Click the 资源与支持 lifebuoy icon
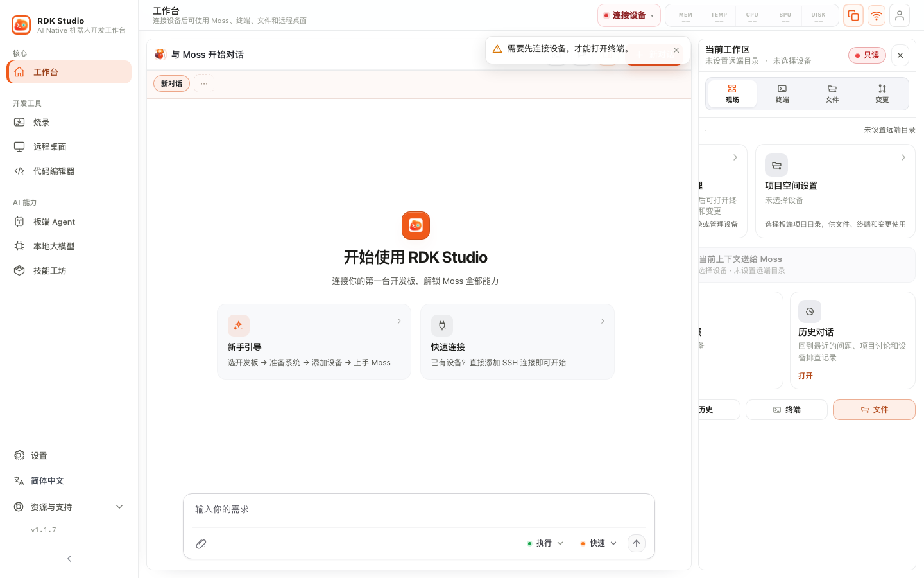Image resolution: width=924 pixels, height=578 pixels. pos(19,507)
